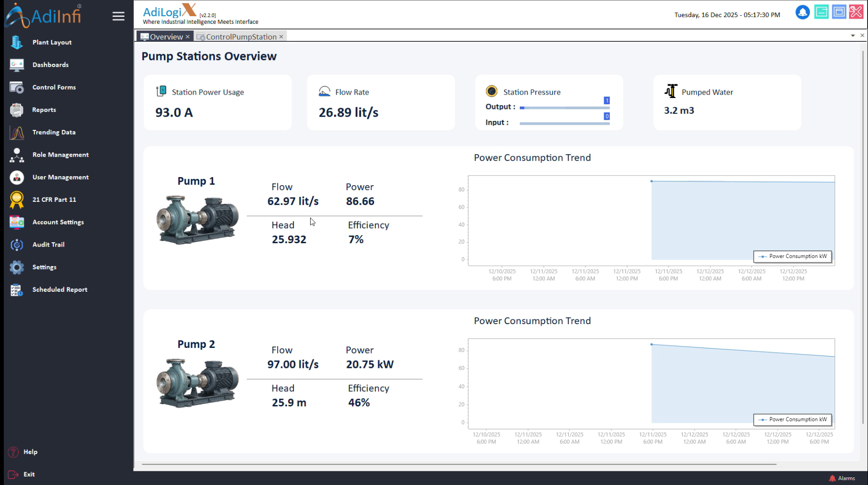The width and height of the screenshot is (868, 485).
Task: Click the Pump 1 image thumbnail
Action: [198, 220]
